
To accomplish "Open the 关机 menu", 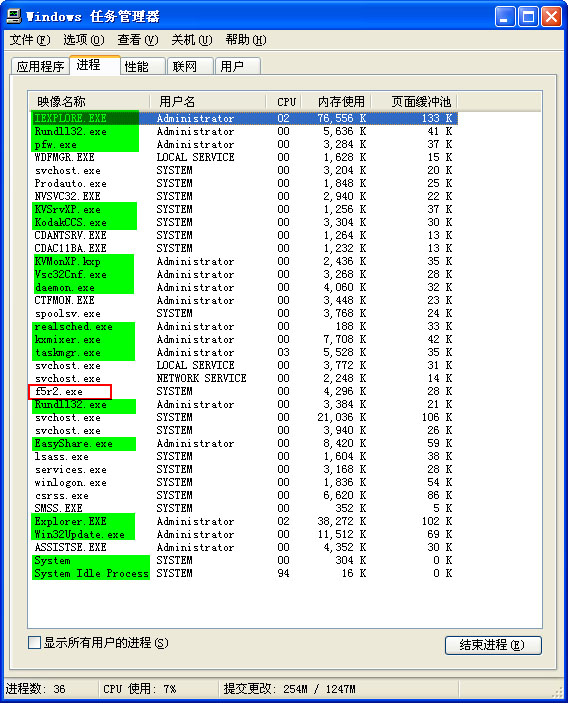I will (192, 40).
